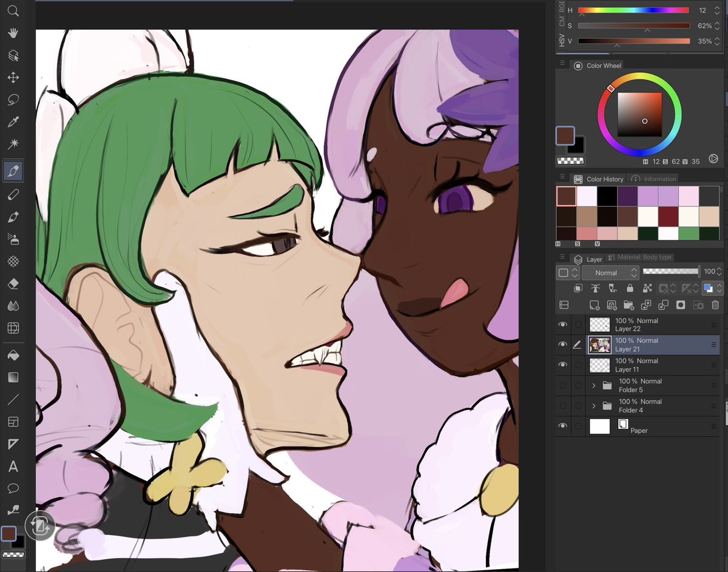Create a new layer folder
Screen dimensions: 728x572
coord(629,305)
